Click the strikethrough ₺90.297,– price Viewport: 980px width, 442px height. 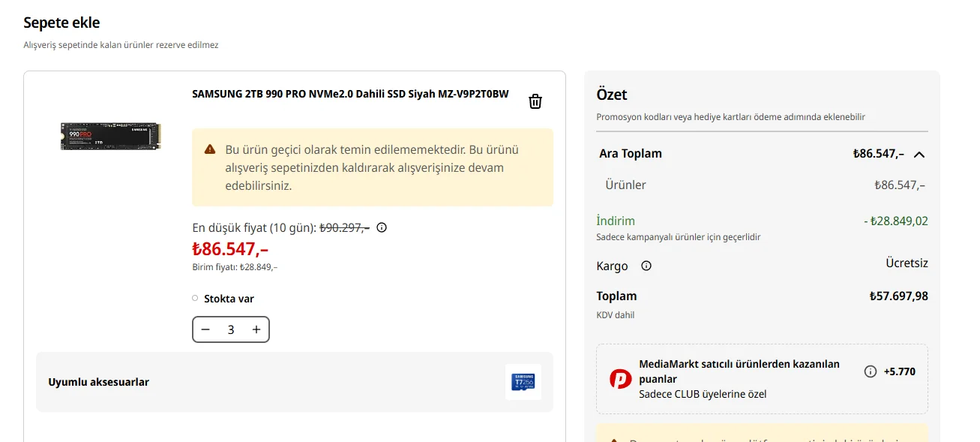[344, 227]
